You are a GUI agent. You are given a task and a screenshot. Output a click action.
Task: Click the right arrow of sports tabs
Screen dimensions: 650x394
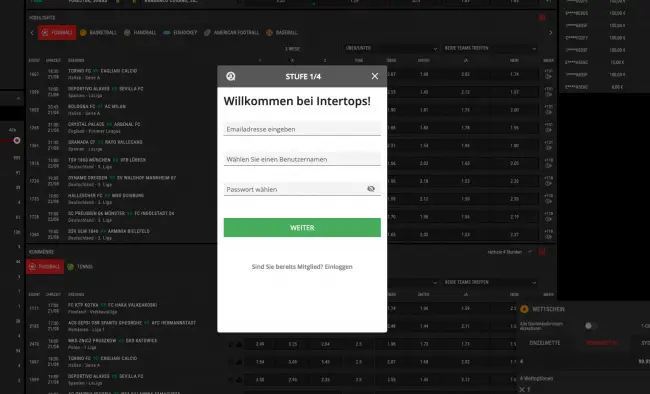click(551, 33)
